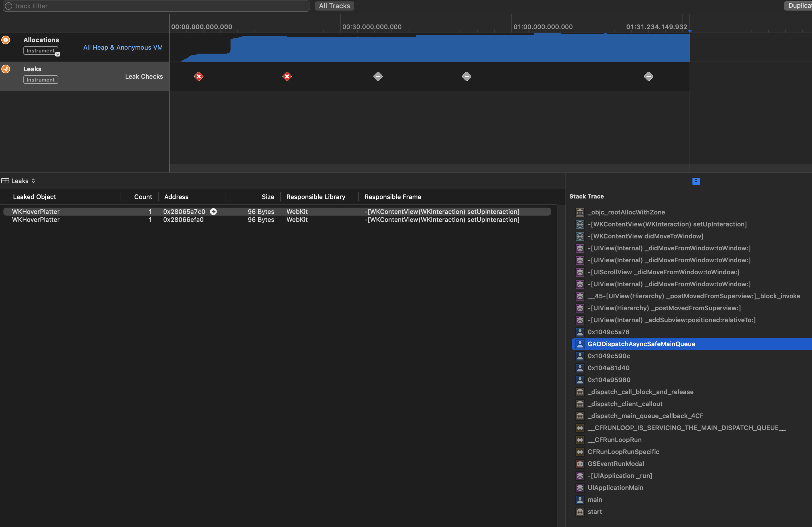Click the Instrument button under Leaks
The width and height of the screenshot is (812, 527).
[40, 80]
